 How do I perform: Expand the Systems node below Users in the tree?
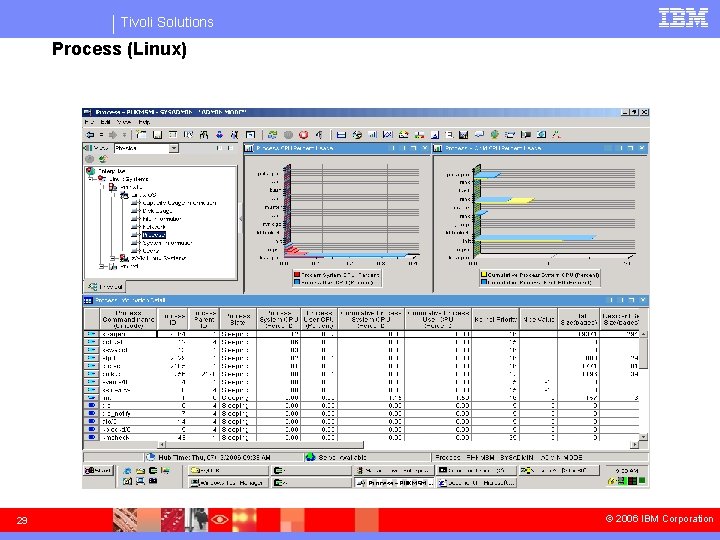pos(113,259)
